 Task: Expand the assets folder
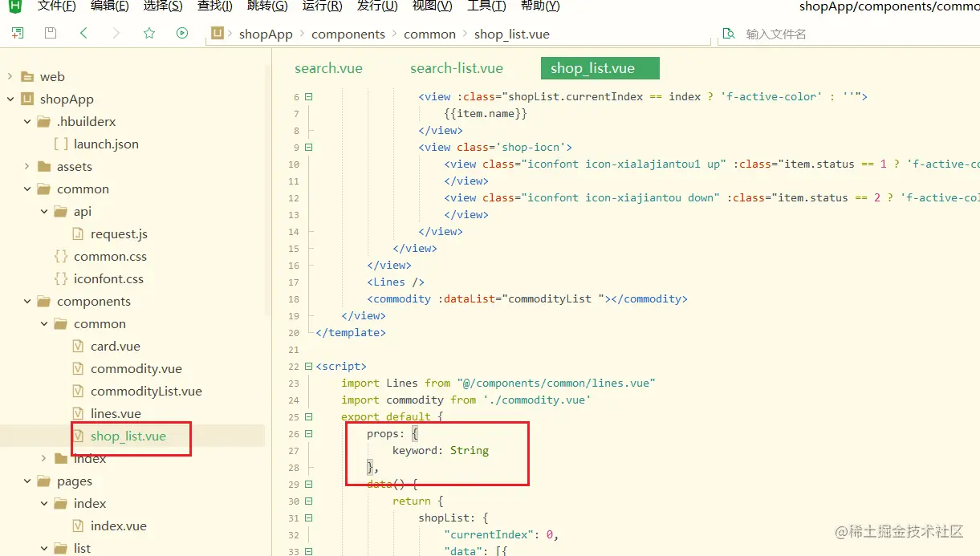point(26,166)
